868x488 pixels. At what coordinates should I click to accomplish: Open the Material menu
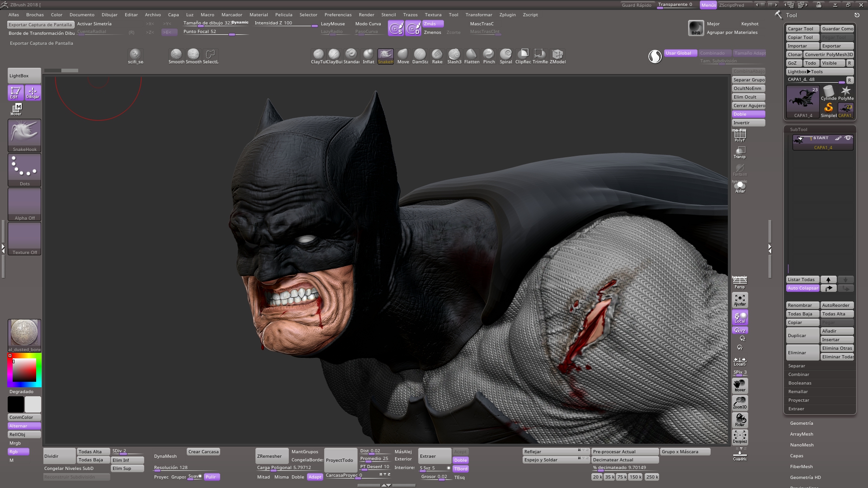pyautogui.click(x=259, y=15)
